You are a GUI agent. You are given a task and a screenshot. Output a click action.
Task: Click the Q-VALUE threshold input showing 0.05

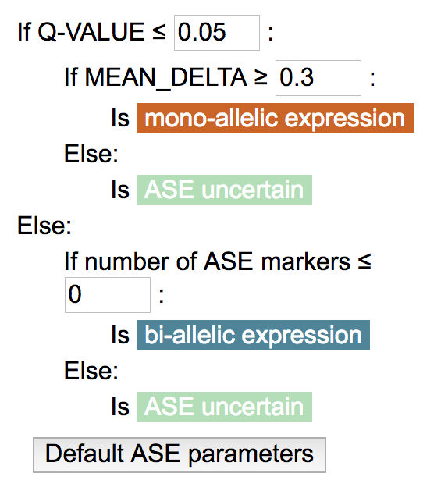click(x=217, y=33)
